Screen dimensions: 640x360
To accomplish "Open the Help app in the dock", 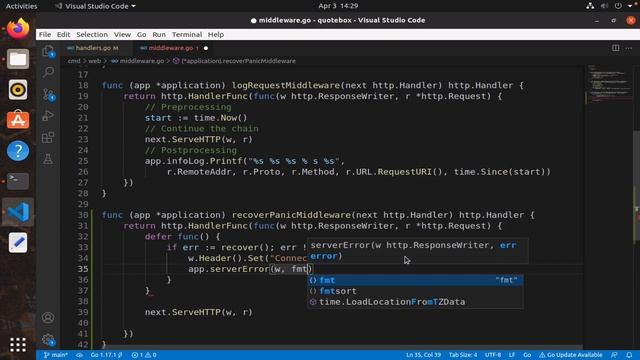I will [18, 151].
